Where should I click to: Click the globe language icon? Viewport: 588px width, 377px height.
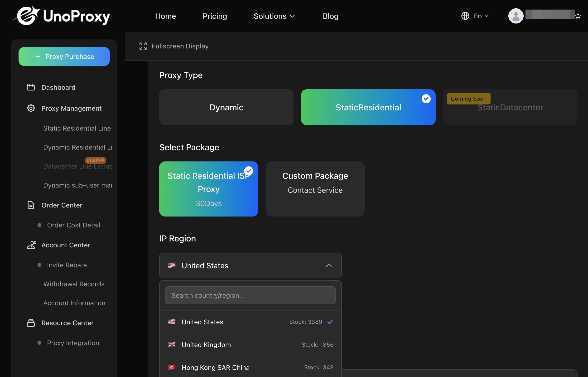pyautogui.click(x=465, y=16)
